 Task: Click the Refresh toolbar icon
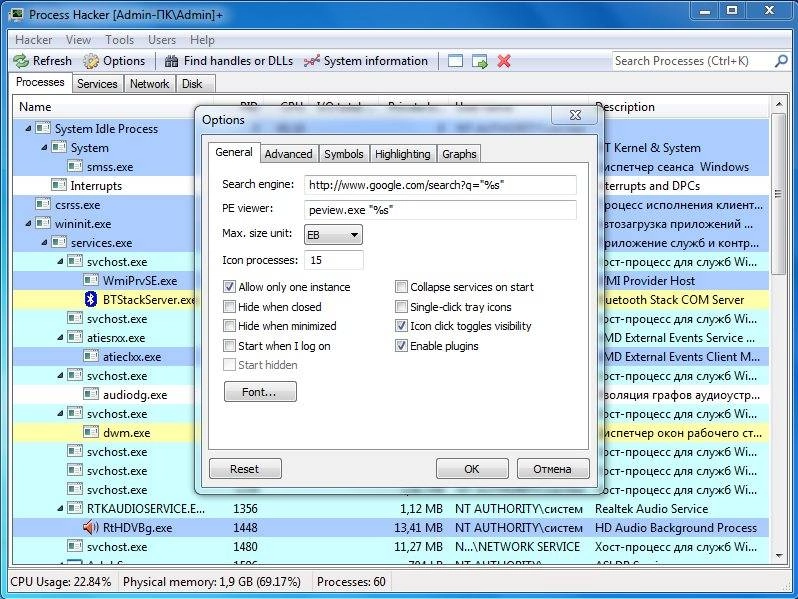tap(21, 61)
